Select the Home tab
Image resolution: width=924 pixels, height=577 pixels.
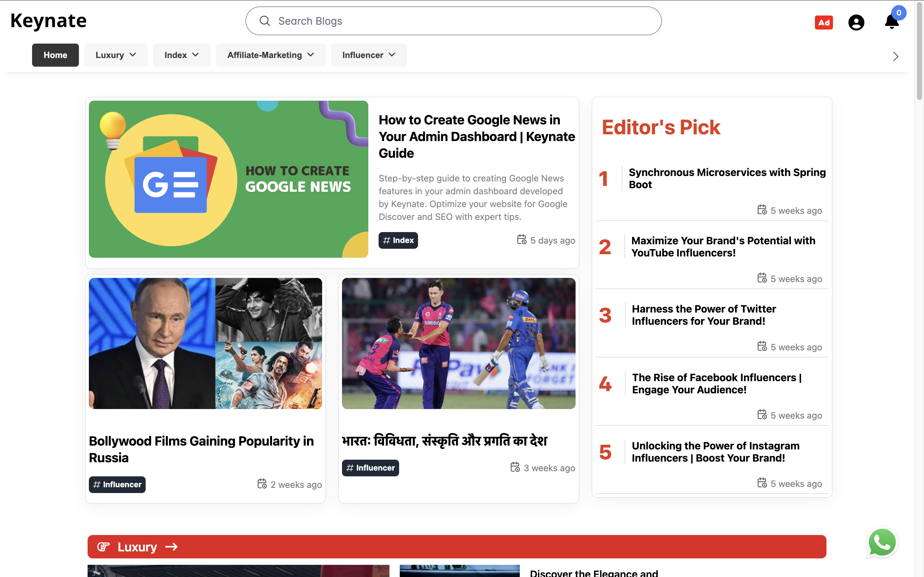pos(55,55)
